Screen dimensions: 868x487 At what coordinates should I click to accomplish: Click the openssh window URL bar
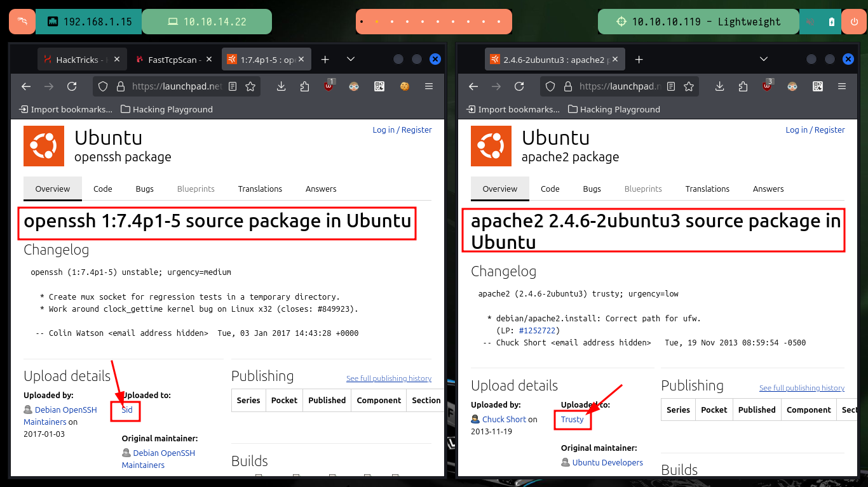[178, 86]
